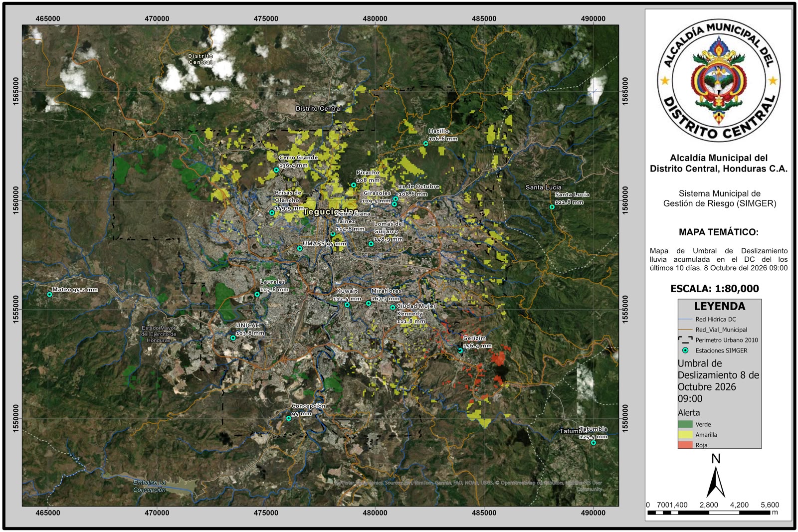Screen dimensions: 798x532
Task: Click the Cerro Grande 136.4 mm station marker
Action: (276, 170)
